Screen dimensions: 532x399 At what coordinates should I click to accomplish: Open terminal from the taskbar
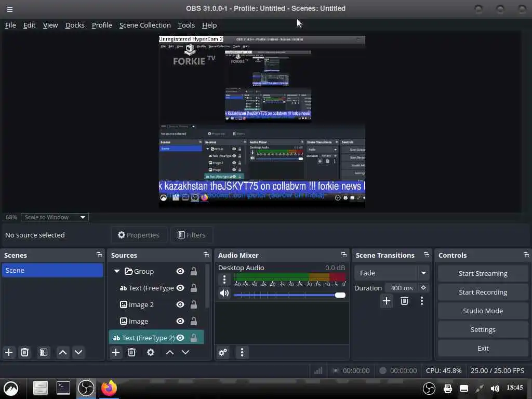63,388
